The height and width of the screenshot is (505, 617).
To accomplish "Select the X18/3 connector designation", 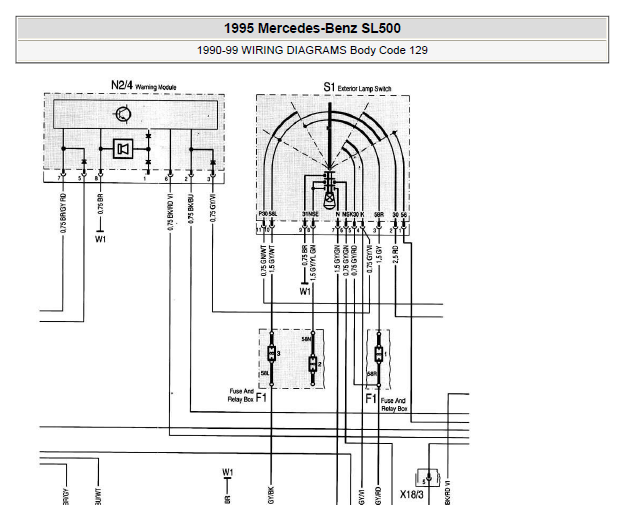I will 412,494.
